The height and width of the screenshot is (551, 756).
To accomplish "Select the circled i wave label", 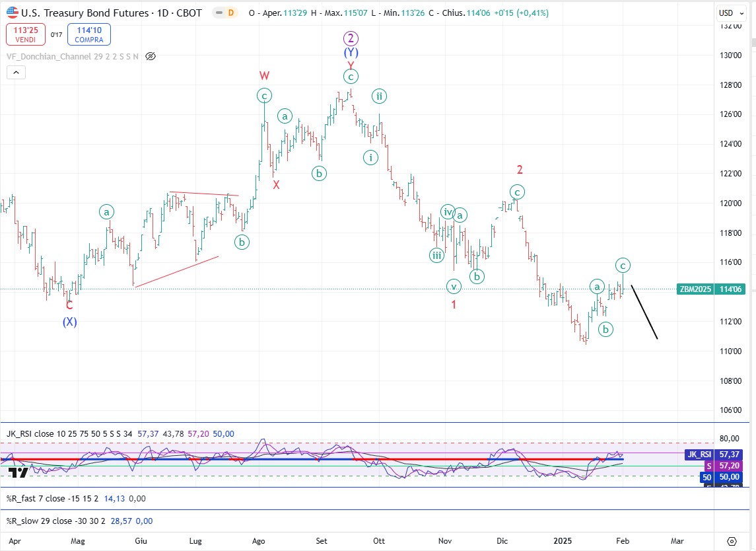I will point(371,157).
